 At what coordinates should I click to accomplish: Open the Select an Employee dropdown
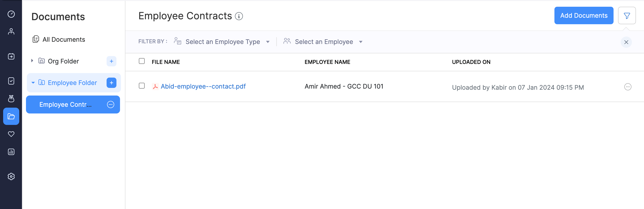pos(323,42)
